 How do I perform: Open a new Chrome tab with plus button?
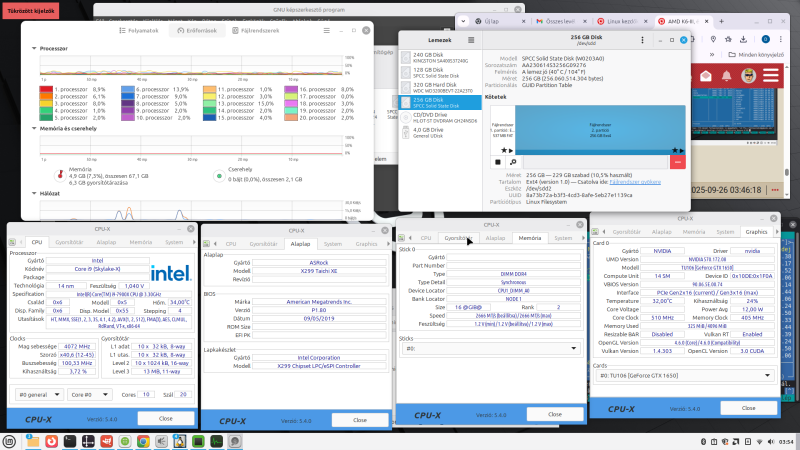[721, 21]
